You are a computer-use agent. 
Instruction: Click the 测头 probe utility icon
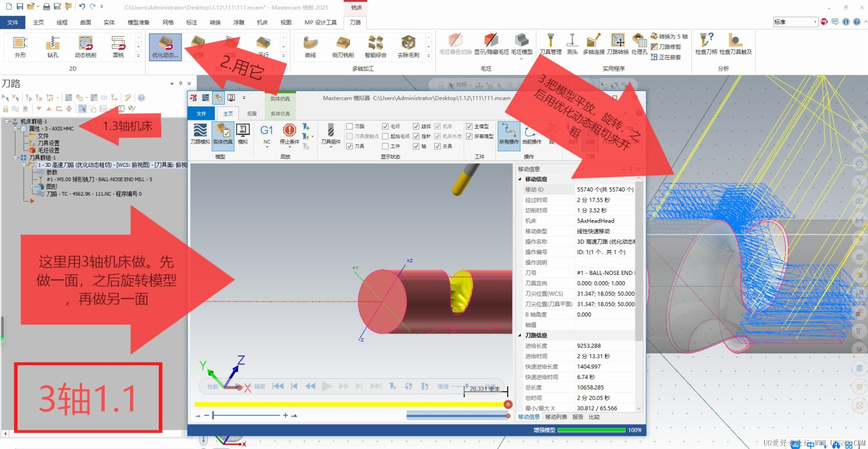(x=572, y=44)
